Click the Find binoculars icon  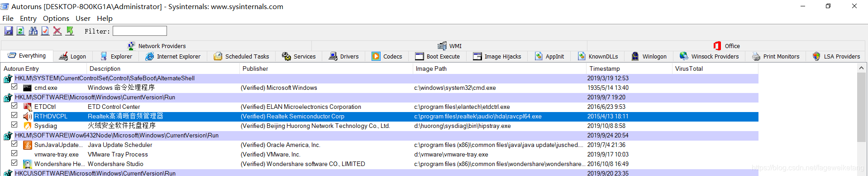pos(33,31)
